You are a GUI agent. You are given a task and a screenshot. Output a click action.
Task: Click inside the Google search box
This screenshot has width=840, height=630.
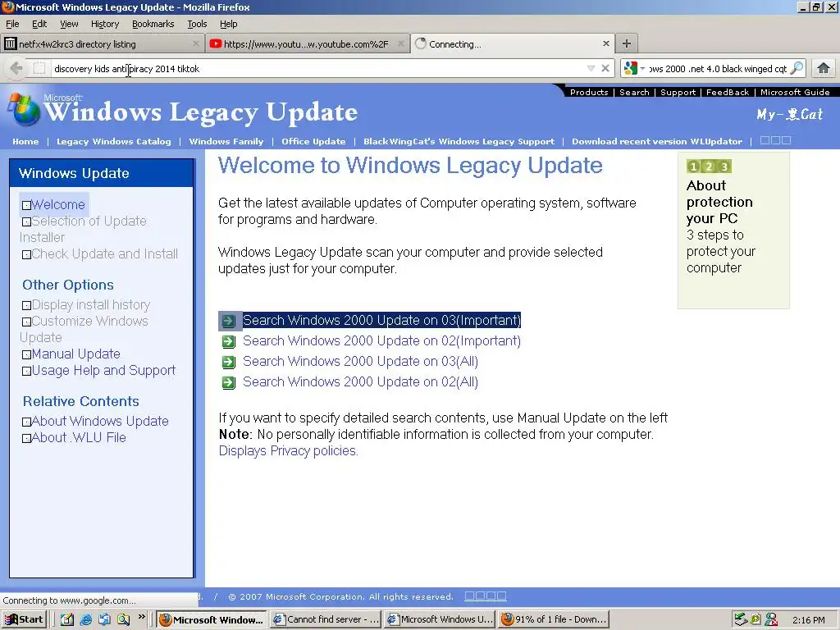tap(718, 69)
